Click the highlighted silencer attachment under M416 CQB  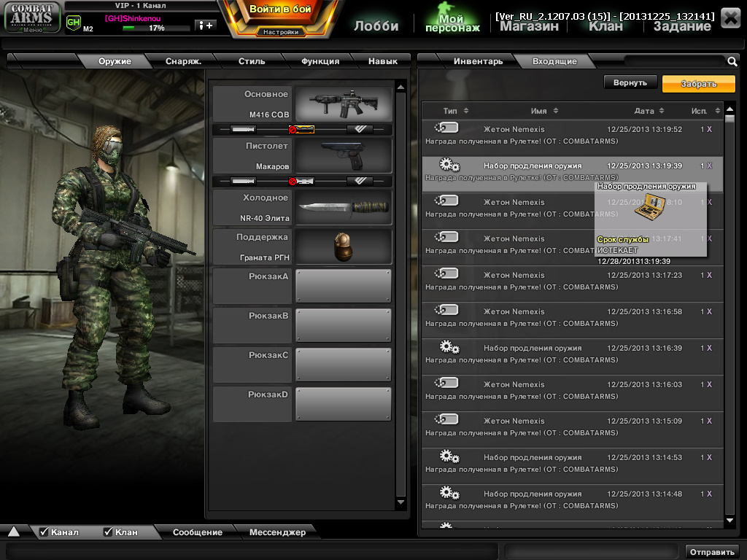click(x=301, y=129)
